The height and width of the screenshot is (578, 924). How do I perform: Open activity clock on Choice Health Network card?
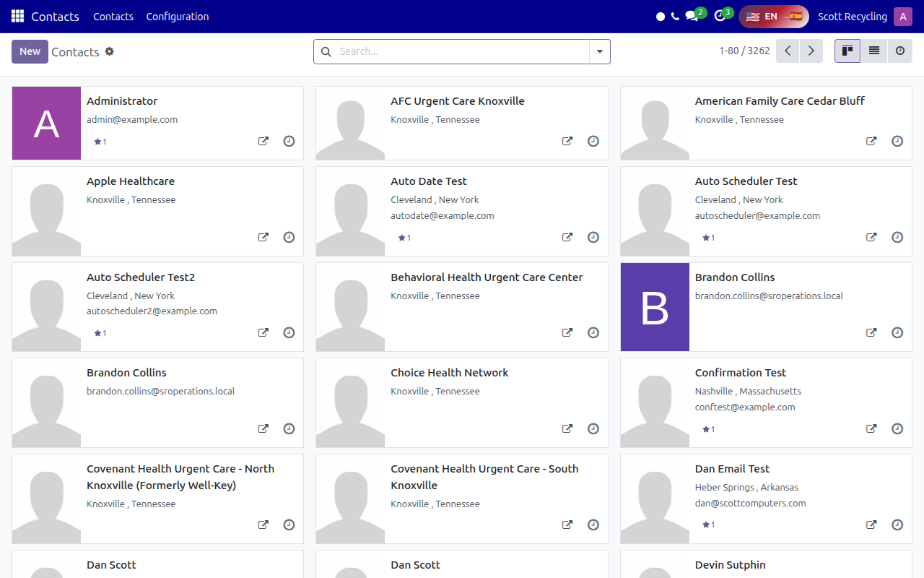click(593, 428)
